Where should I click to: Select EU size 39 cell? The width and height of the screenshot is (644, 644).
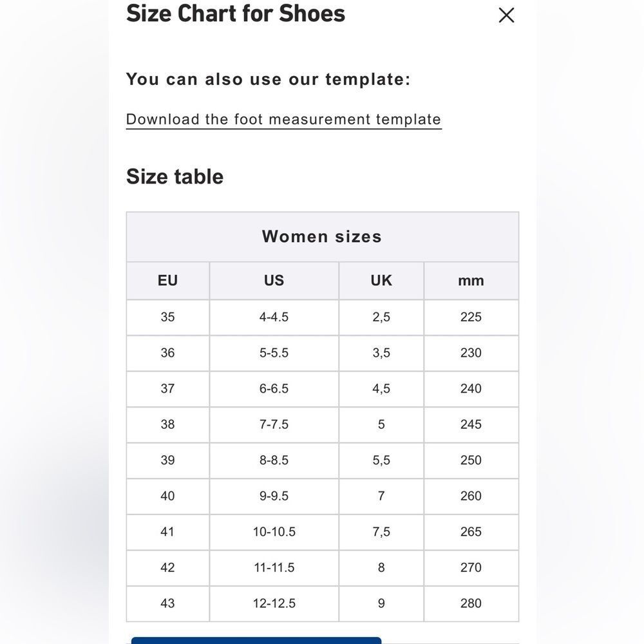[x=167, y=460]
